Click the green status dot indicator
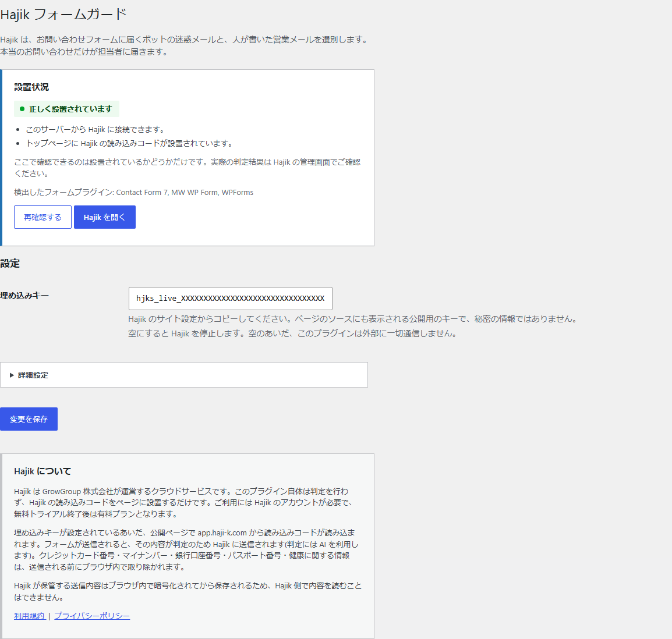This screenshot has height=639, width=672. (22, 109)
